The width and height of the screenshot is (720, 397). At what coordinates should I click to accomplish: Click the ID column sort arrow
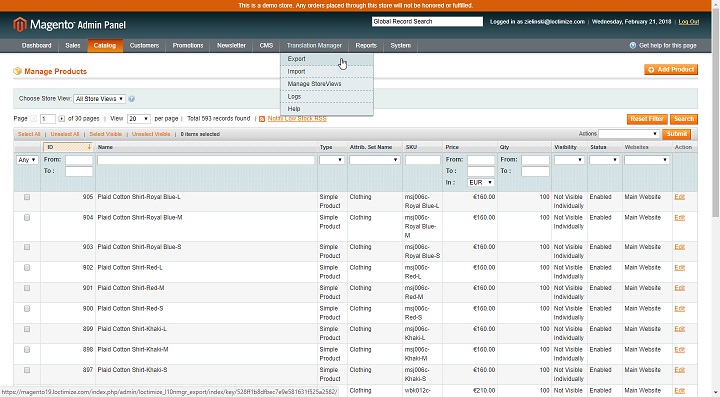click(x=89, y=147)
